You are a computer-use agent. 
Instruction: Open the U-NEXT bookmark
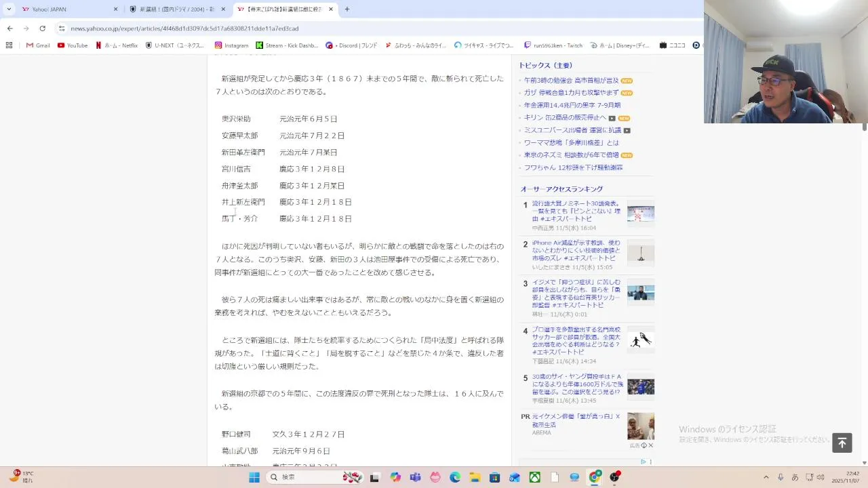pyautogui.click(x=175, y=45)
